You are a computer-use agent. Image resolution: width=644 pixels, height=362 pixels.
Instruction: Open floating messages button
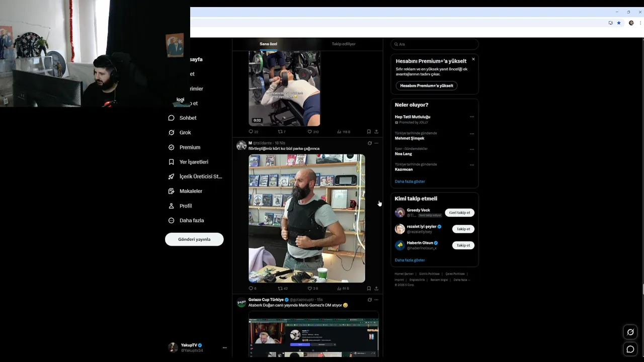(x=630, y=349)
